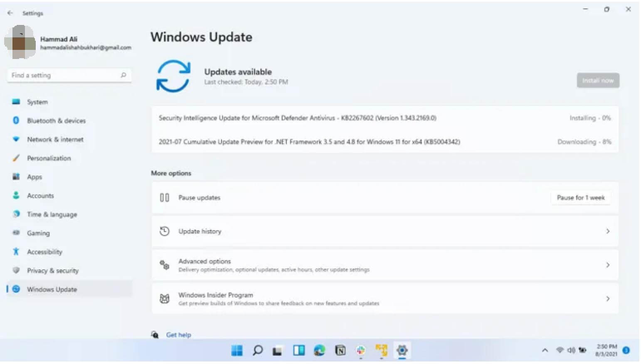Open taskbar Search magnifier
The image size is (641, 364).
coord(258,351)
